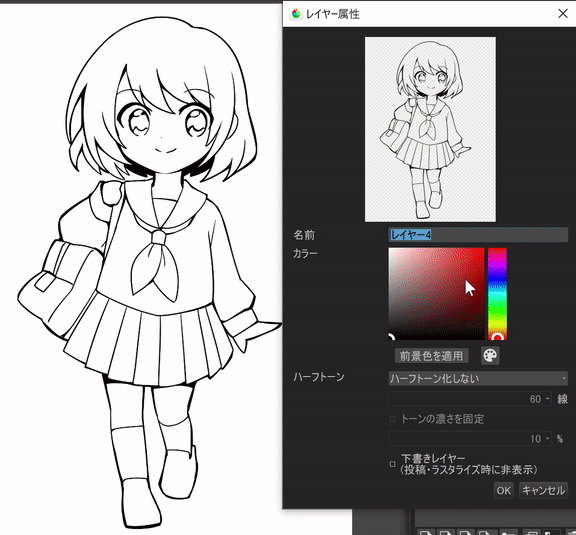The image size is (576, 535).
Task: Click the layer preview thumbnail
Action: [x=430, y=129]
